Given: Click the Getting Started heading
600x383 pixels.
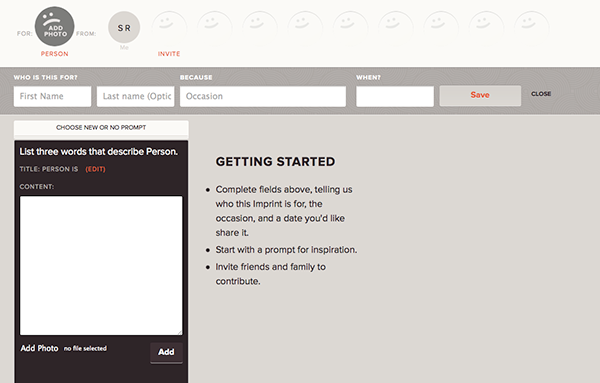Looking at the screenshot, I should (x=275, y=162).
